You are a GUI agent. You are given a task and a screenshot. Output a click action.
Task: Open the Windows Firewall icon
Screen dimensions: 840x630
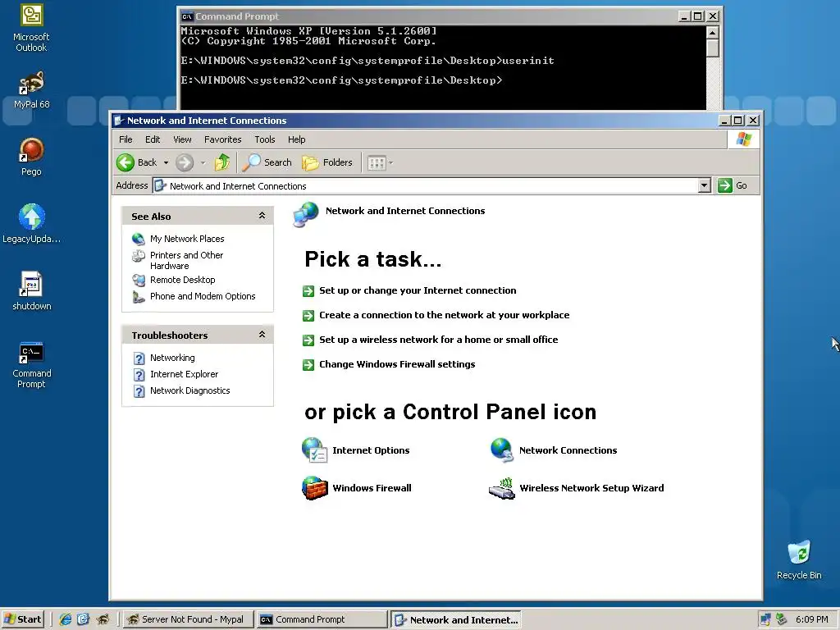(314, 487)
